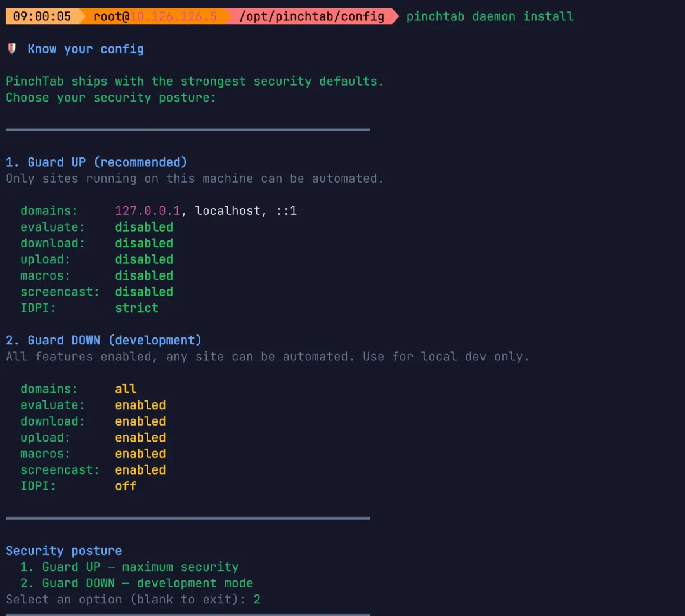The width and height of the screenshot is (685, 616).
Task: Click the typed 2 after the option prompt
Action: coord(257,599)
